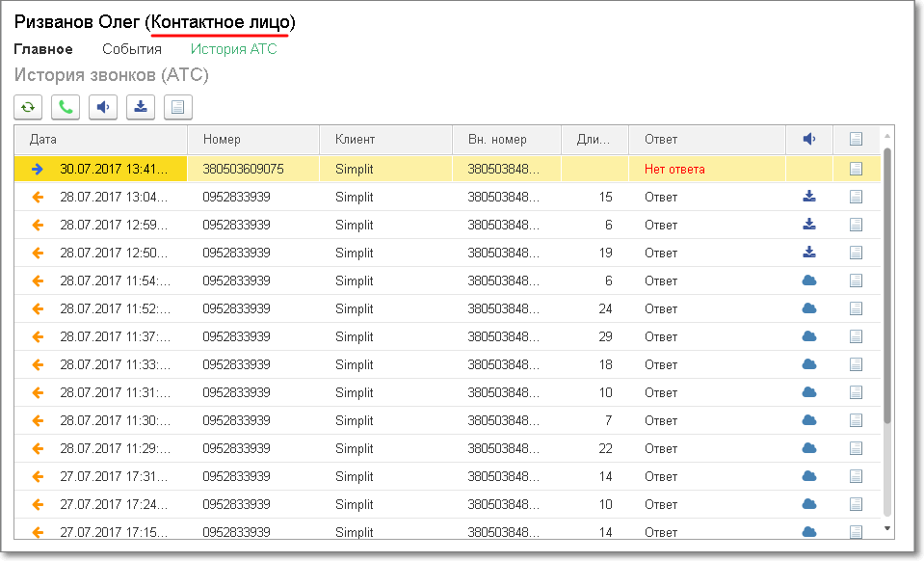Screen dimensions: 924x561
Task: Click cloud icon on the 27.07.2017 17:31 call
Action: pos(809,476)
